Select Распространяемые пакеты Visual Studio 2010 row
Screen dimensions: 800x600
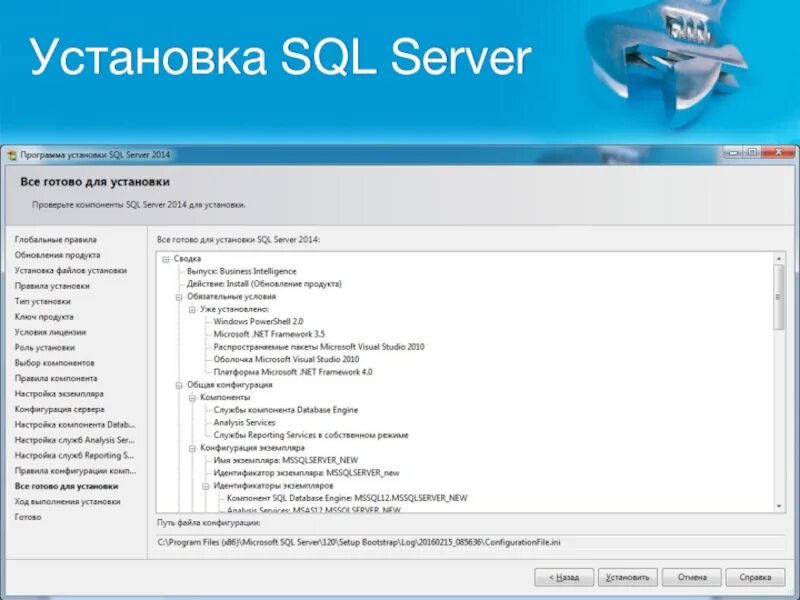pos(319,347)
